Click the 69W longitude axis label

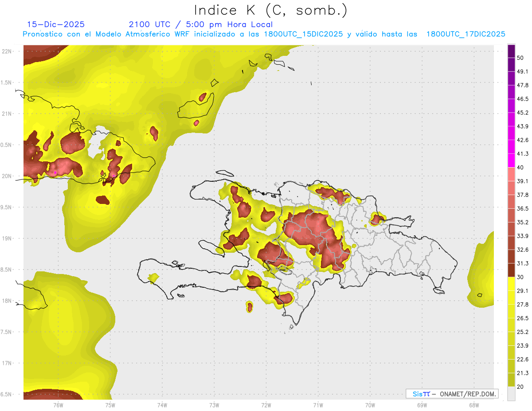(422, 405)
